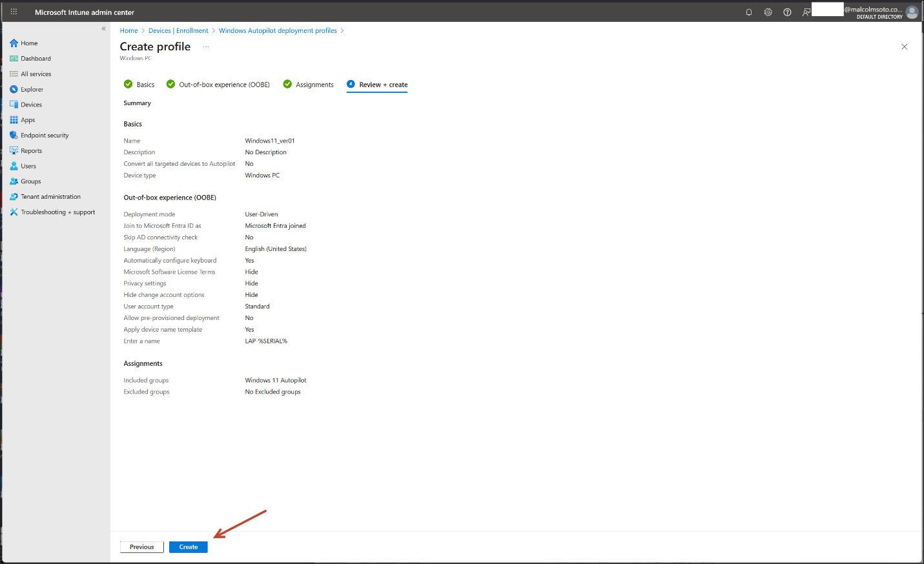
Task: Open the app launcher waffle icon
Action: pyautogui.click(x=14, y=12)
